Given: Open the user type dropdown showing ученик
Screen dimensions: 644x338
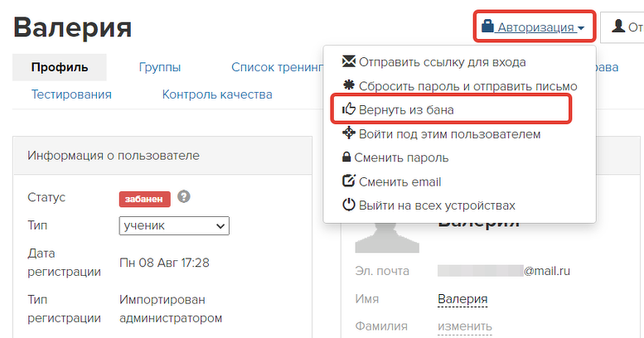Looking at the screenshot, I should [174, 225].
